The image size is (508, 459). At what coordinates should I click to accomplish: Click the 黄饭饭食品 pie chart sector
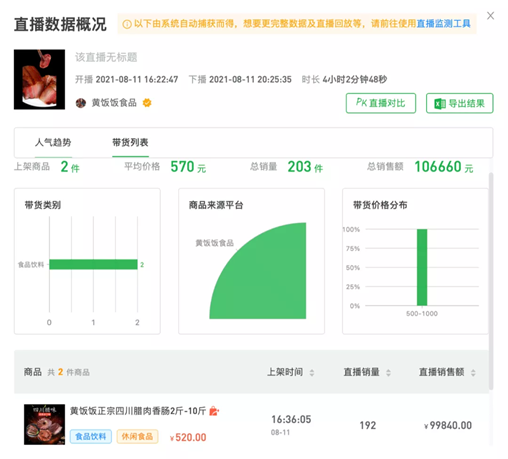pos(267,277)
